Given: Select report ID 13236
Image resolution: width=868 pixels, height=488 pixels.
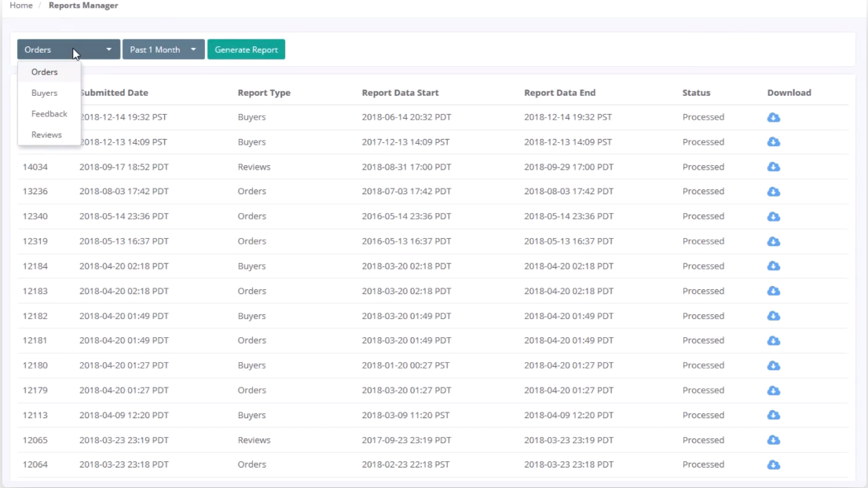Looking at the screenshot, I should coord(35,191).
